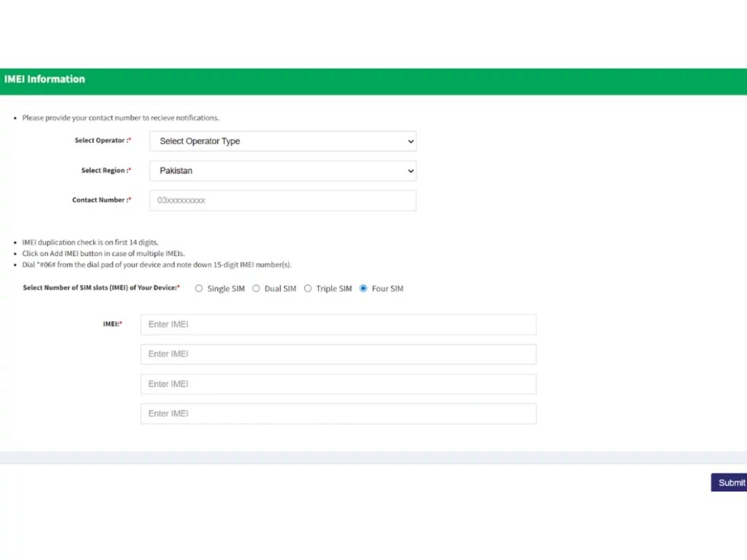Click the IMEI duplication check note

click(x=90, y=242)
